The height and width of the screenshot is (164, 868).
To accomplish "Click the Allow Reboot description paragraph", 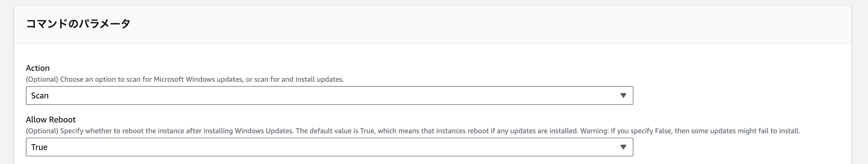I will [236, 131].
